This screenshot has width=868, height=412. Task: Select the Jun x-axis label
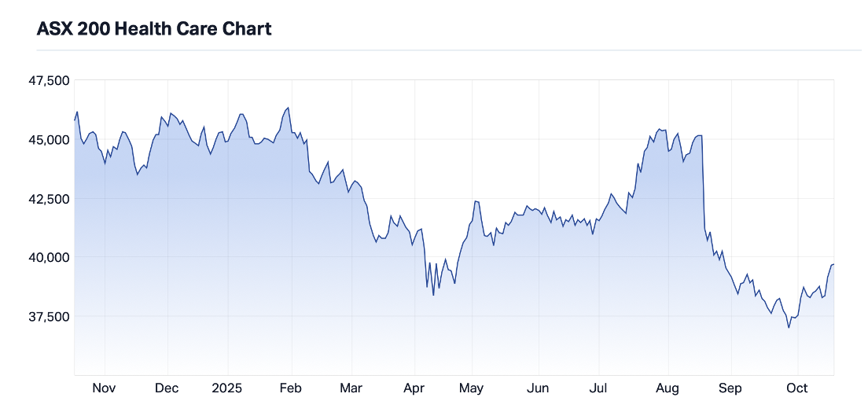pos(539,388)
